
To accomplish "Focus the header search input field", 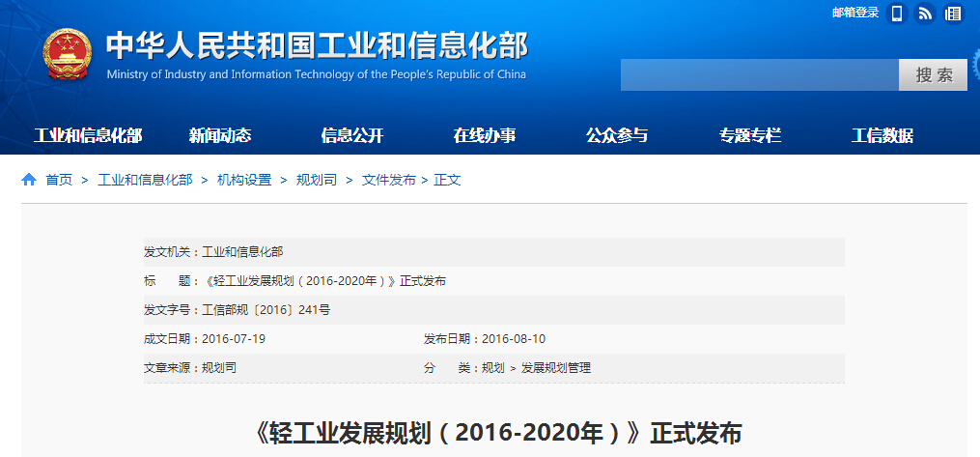I will pyautogui.click(x=760, y=75).
